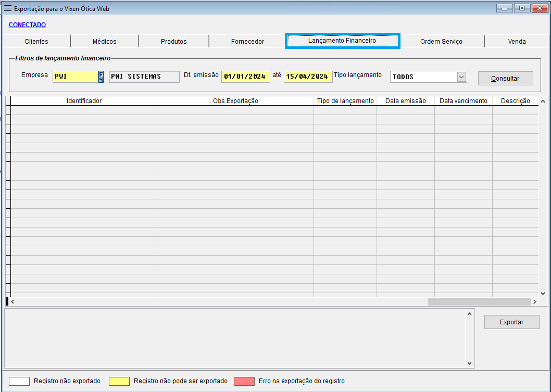Click the start emission date field

245,77
